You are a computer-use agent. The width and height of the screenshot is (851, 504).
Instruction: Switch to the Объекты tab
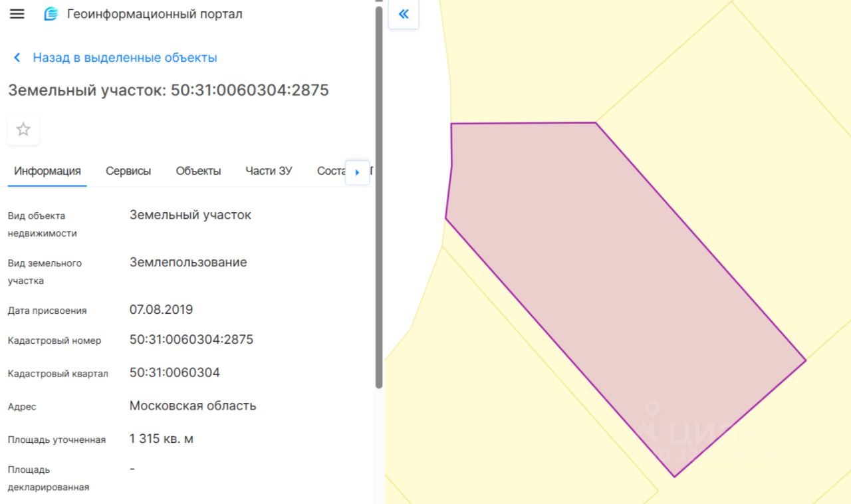pos(198,171)
